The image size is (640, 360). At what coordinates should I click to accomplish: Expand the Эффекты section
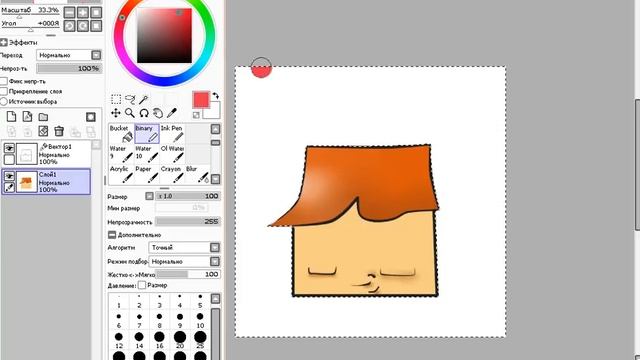4,42
